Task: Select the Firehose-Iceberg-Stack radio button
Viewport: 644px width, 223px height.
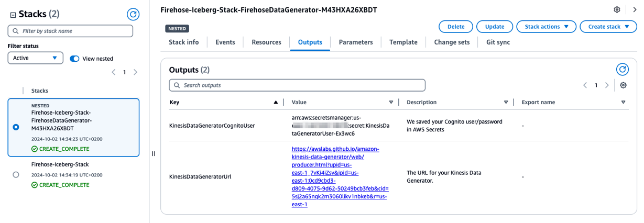Action: tap(16, 174)
